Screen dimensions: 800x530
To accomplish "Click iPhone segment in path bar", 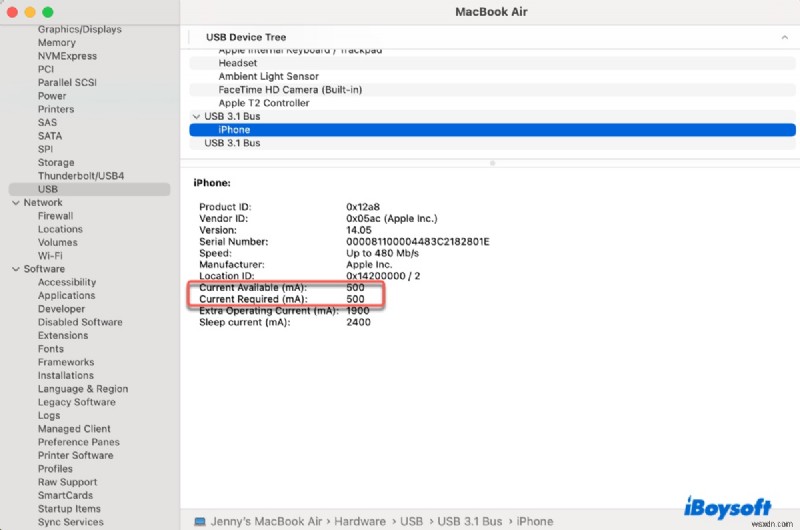I will pyautogui.click(x=535, y=521).
